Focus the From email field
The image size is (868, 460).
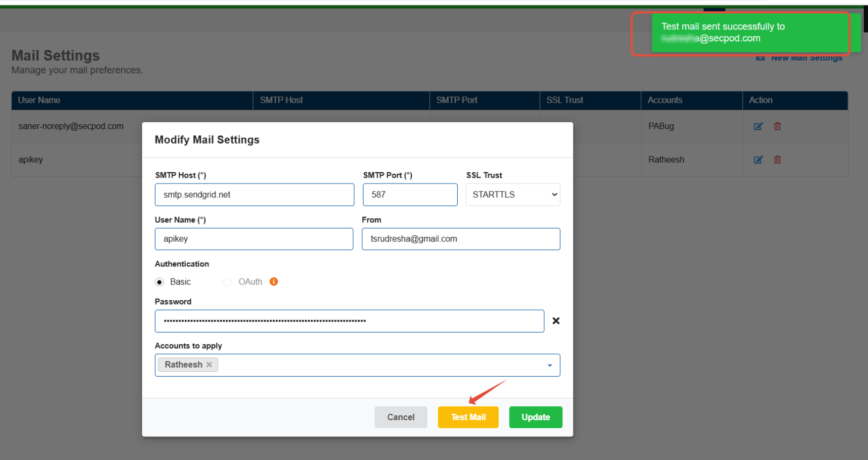pos(461,239)
